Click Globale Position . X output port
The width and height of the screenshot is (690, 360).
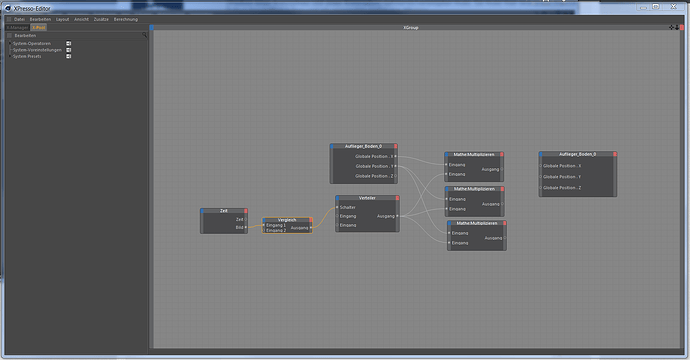coord(396,156)
